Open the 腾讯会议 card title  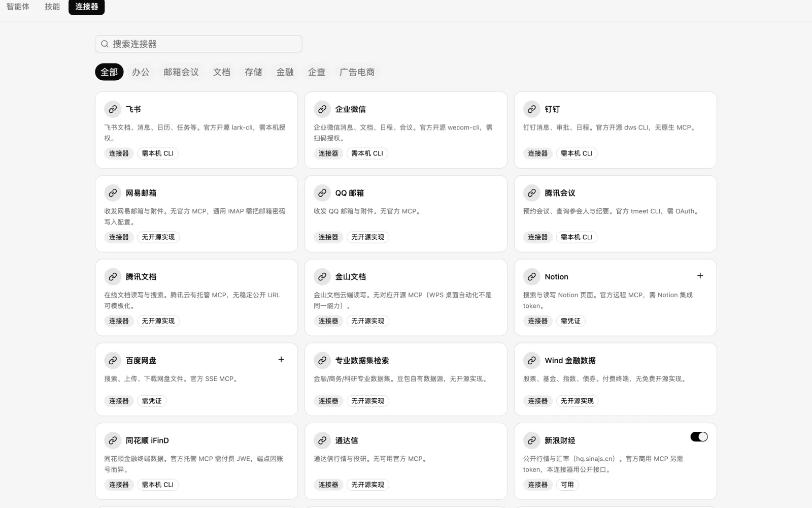tap(560, 193)
